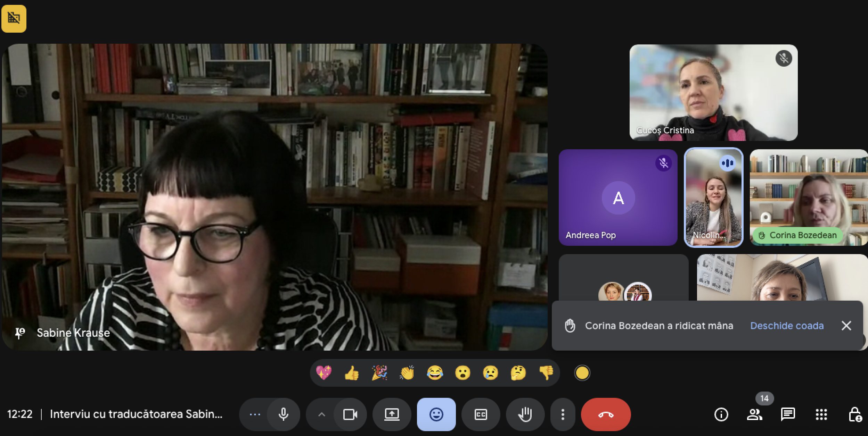Open the meeting details info icon
The image size is (868, 436).
point(721,414)
